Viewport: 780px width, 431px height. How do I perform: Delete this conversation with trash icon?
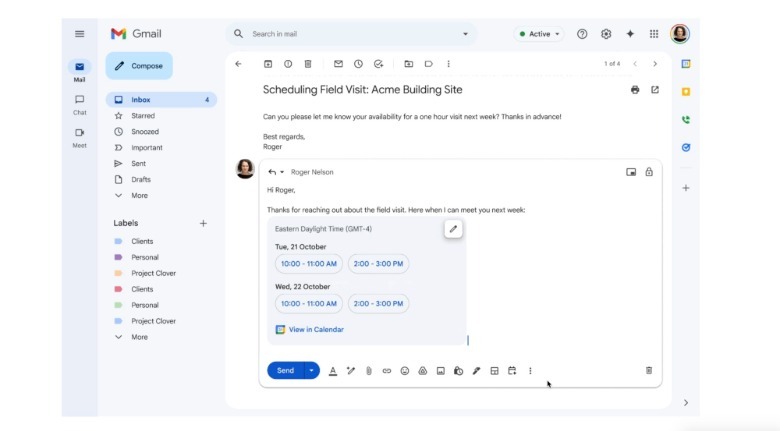coord(308,64)
